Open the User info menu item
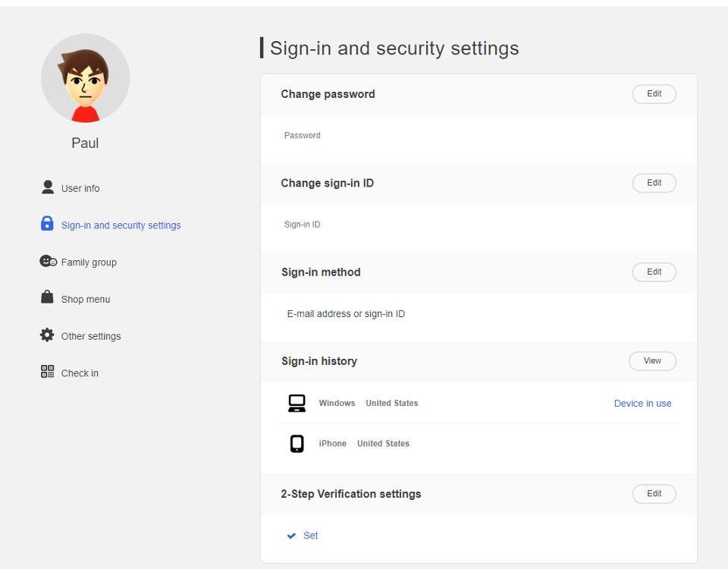 (80, 188)
